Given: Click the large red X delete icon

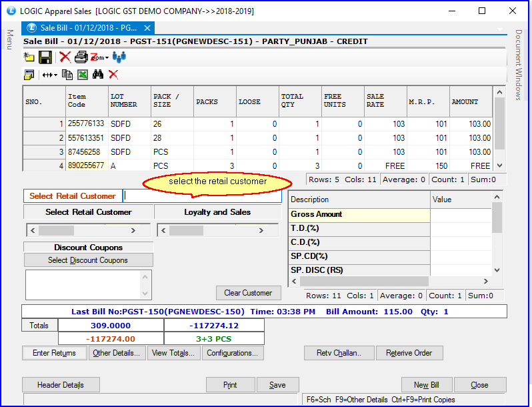Looking at the screenshot, I should (65, 57).
